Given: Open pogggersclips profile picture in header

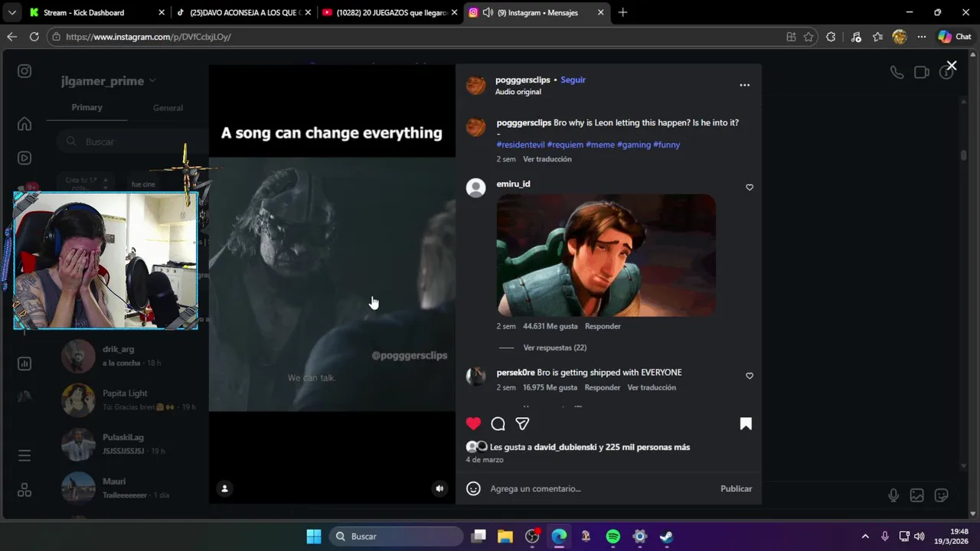Looking at the screenshot, I should tap(475, 85).
